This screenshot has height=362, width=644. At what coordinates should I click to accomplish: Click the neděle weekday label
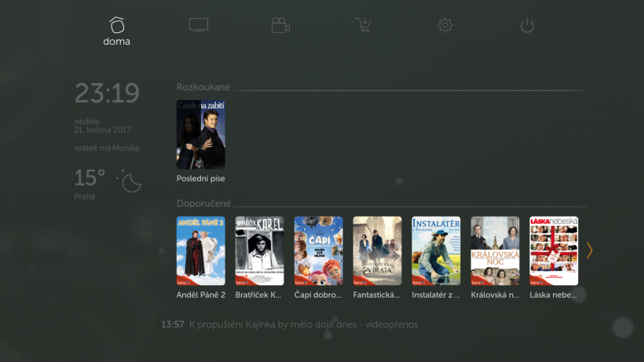(x=86, y=122)
